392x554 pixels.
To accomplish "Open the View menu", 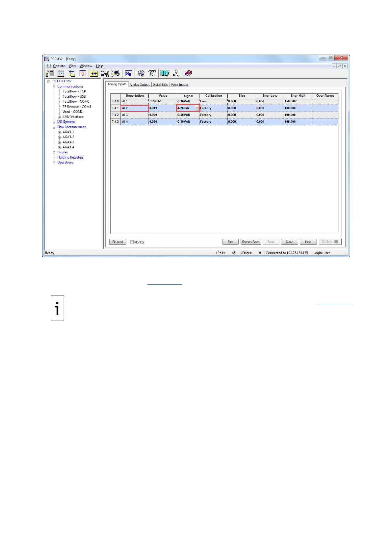I will click(x=72, y=66).
